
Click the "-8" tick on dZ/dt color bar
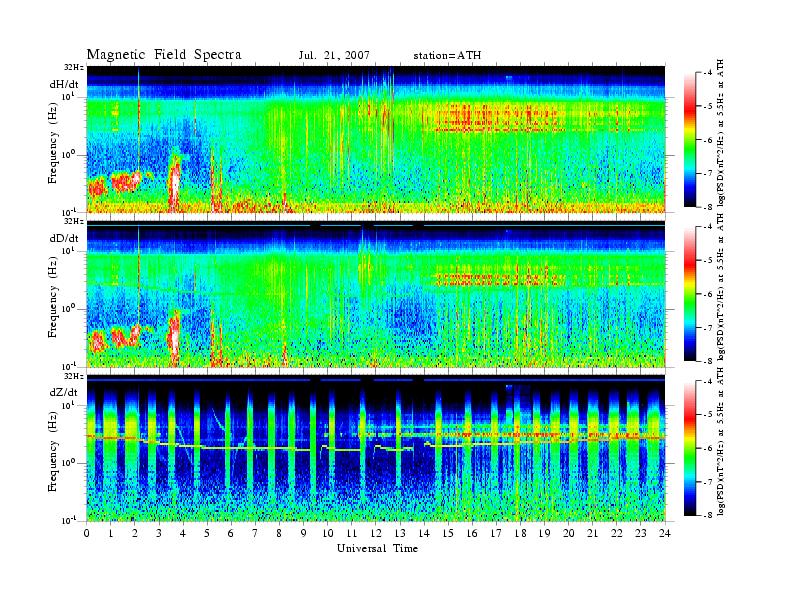click(x=708, y=515)
